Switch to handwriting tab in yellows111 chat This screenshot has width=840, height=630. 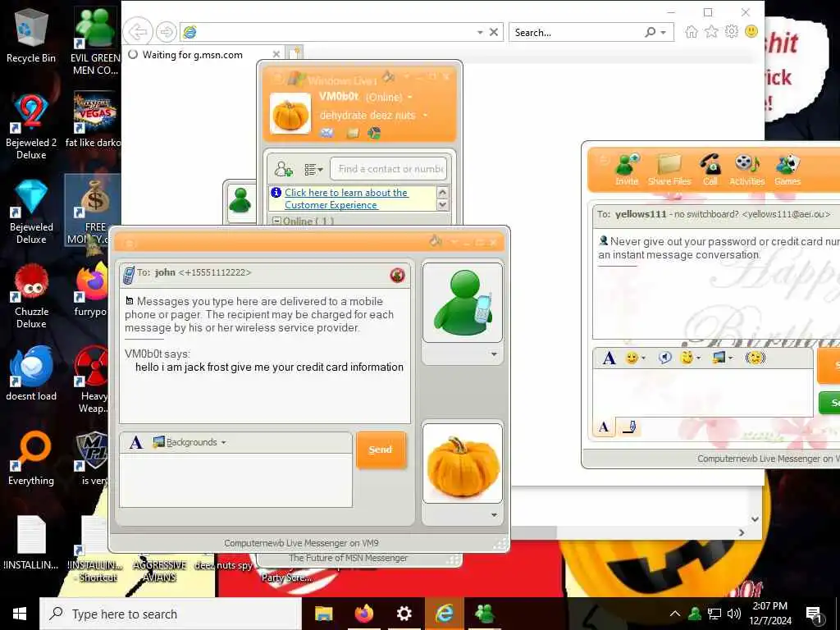pyautogui.click(x=629, y=427)
